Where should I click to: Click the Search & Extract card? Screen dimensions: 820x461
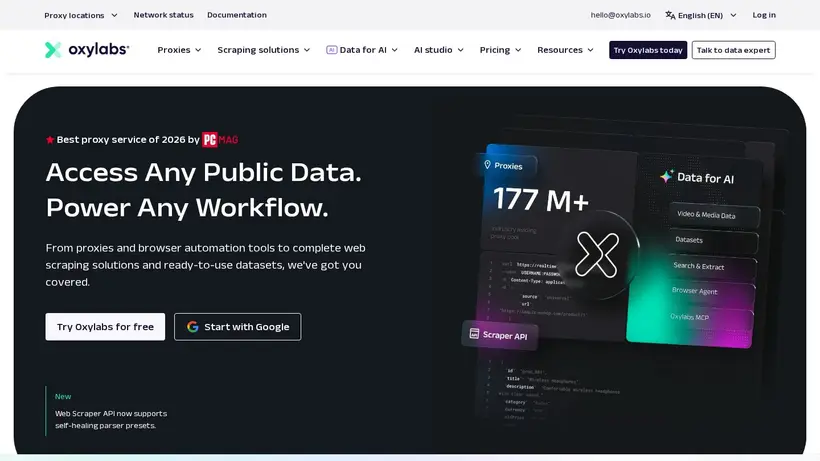712,266
